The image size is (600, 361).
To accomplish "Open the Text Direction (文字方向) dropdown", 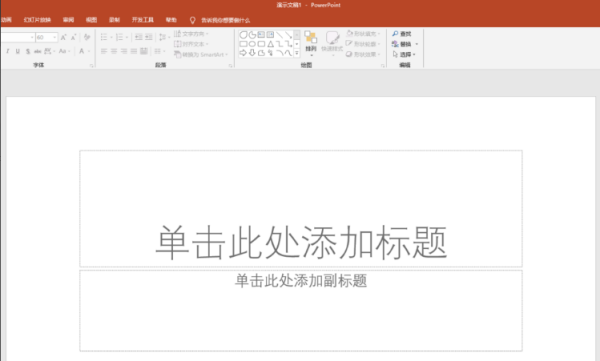I will pyautogui.click(x=191, y=34).
